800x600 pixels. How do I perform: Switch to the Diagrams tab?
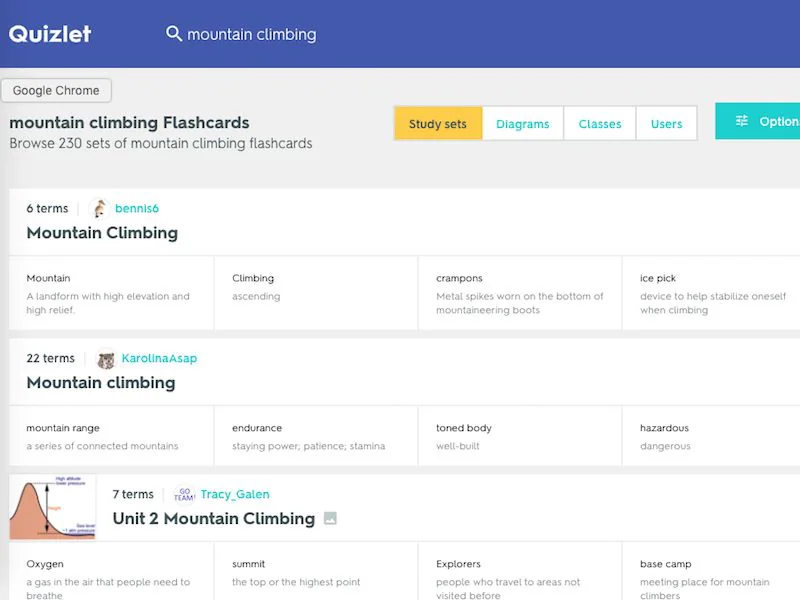click(522, 123)
